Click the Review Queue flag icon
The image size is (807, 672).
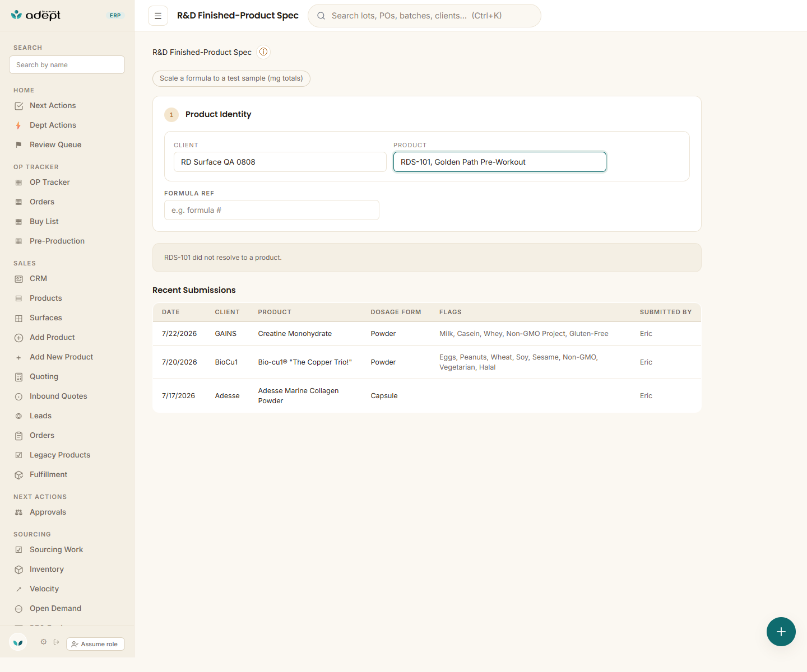pyautogui.click(x=18, y=145)
